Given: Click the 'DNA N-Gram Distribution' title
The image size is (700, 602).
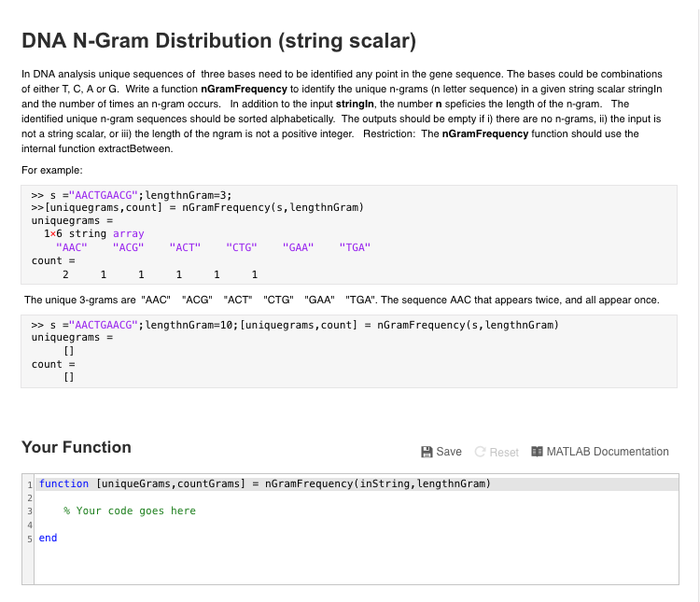Looking at the screenshot, I should [x=218, y=41].
